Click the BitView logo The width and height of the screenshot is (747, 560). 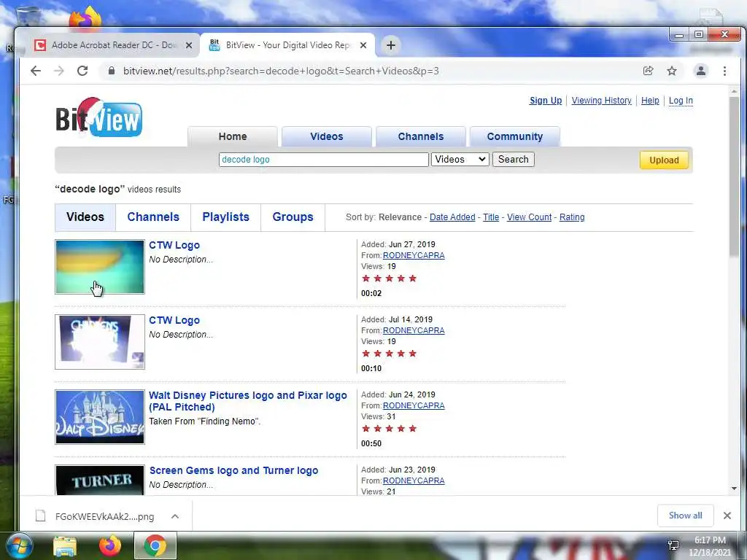[x=99, y=117]
